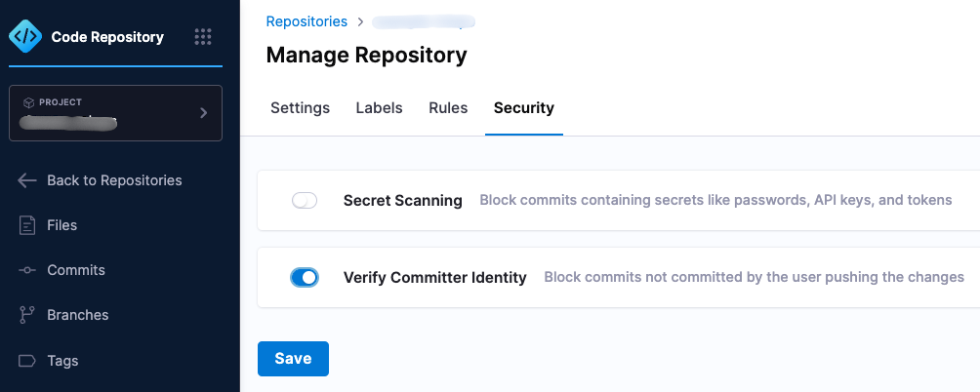Enable the Secret Scanning toggle
Viewport: 980px width, 392px height.
pyautogui.click(x=305, y=201)
